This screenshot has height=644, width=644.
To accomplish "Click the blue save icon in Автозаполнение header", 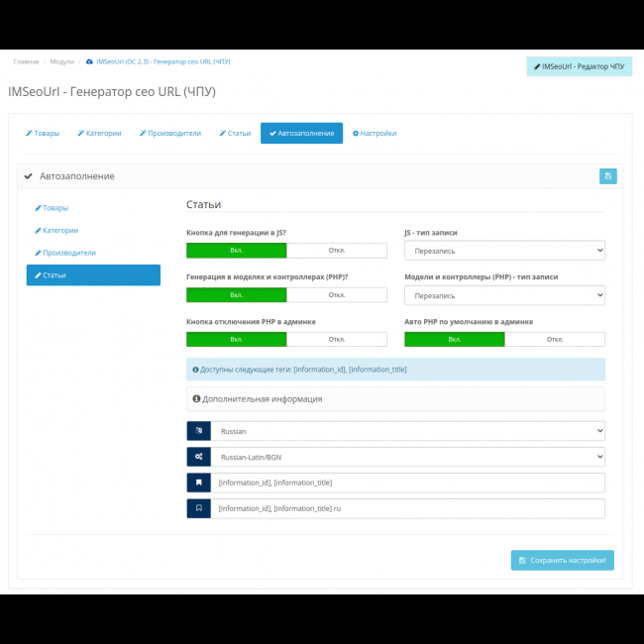I will tap(607, 176).
